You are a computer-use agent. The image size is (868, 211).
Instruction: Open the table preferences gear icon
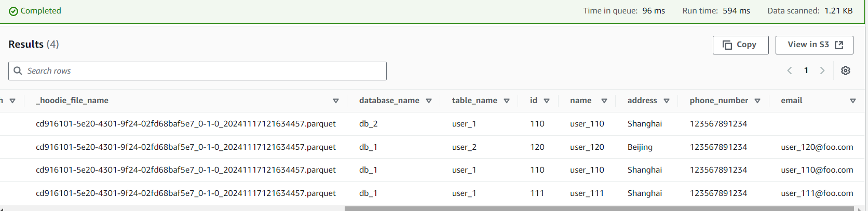point(846,71)
